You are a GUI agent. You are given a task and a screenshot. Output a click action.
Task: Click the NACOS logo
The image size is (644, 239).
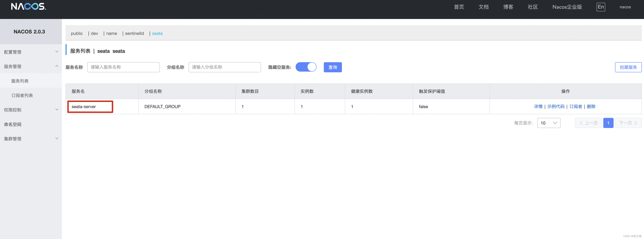point(28,7)
